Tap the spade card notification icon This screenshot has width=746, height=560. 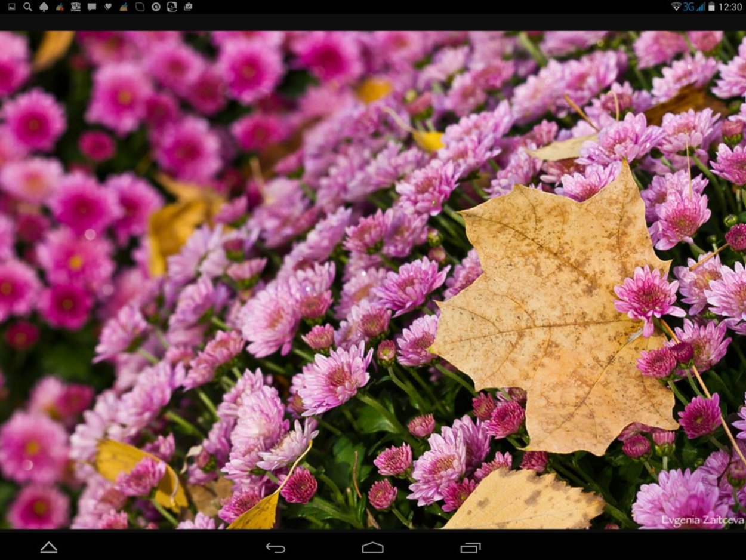[44, 7]
